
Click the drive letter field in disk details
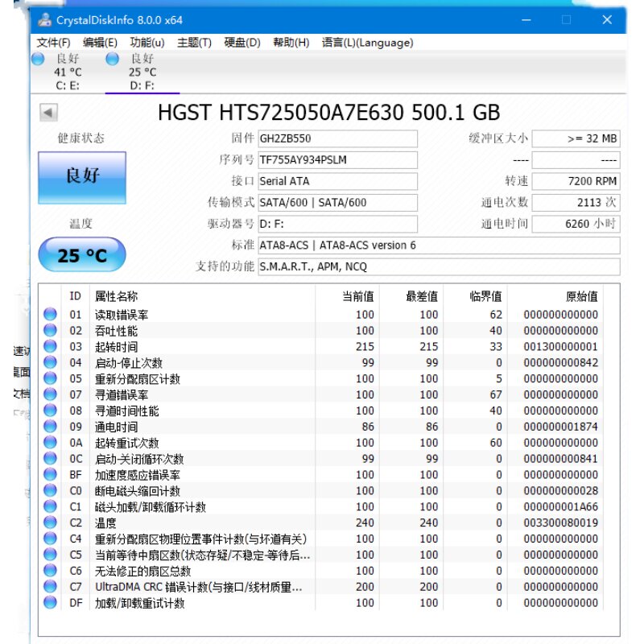tap(337, 225)
